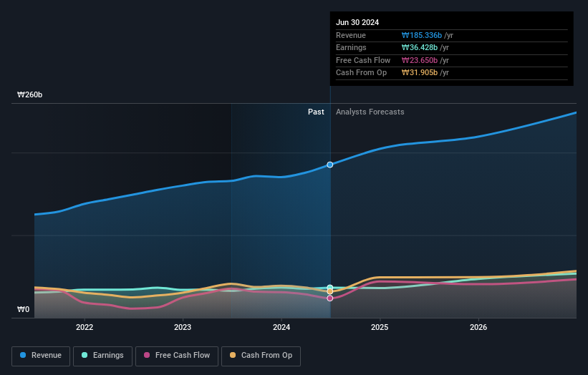The image size is (588, 375).
Task: Click the Analysts Forecasts label
Action: (370, 112)
